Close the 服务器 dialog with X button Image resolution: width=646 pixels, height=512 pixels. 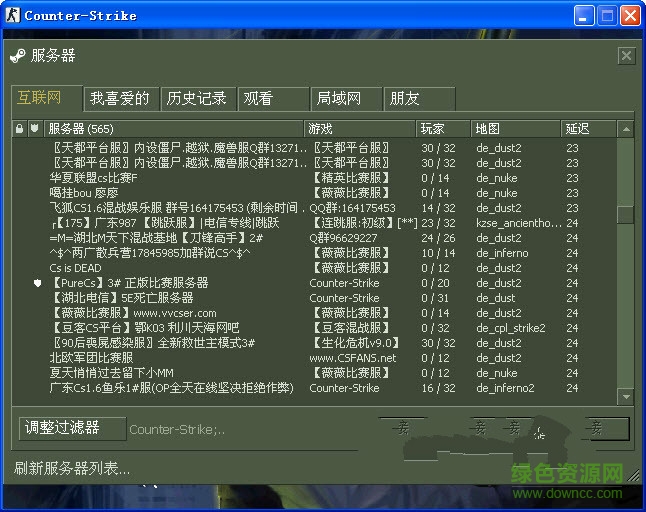pos(626,56)
